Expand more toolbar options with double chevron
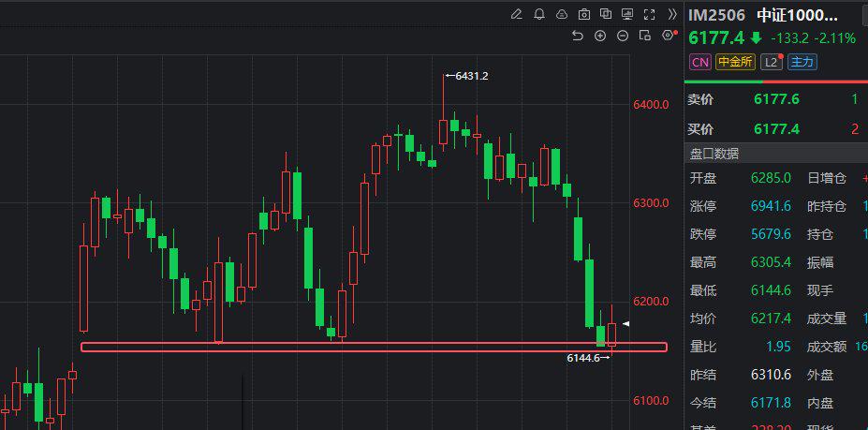This screenshot has height=430, width=868. click(x=671, y=14)
